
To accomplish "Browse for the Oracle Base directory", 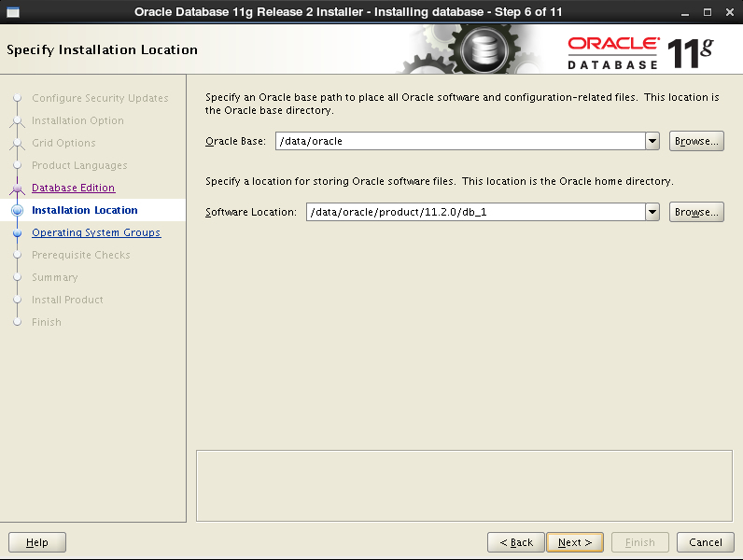I will [x=696, y=141].
